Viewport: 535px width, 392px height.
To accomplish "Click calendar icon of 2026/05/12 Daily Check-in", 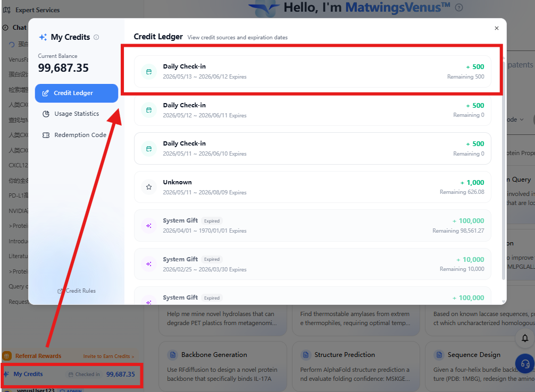I will pos(149,110).
